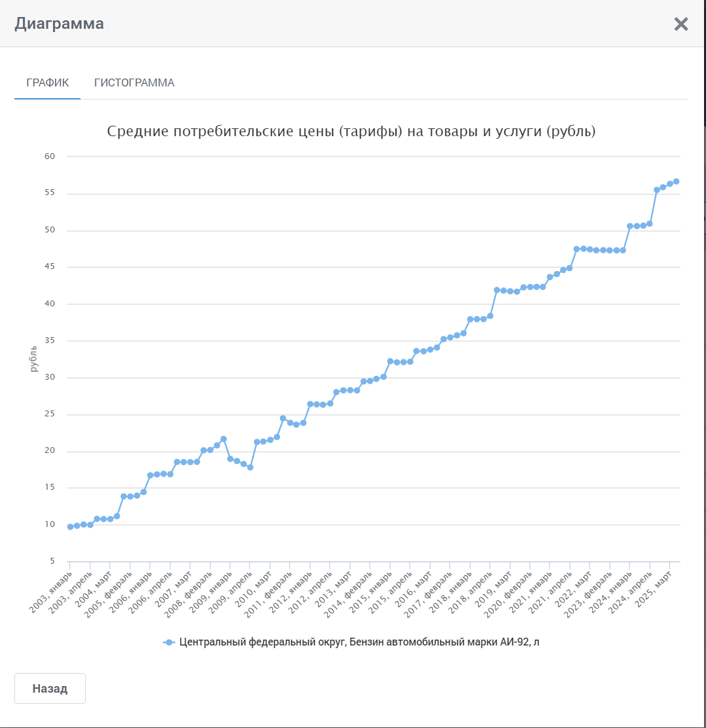Click the Диаграмма dialog heading

point(59,24)
